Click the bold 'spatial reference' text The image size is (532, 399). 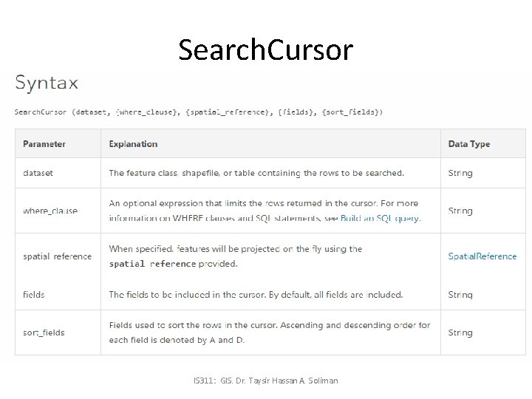pyautogui.click(x=173, y=264)
